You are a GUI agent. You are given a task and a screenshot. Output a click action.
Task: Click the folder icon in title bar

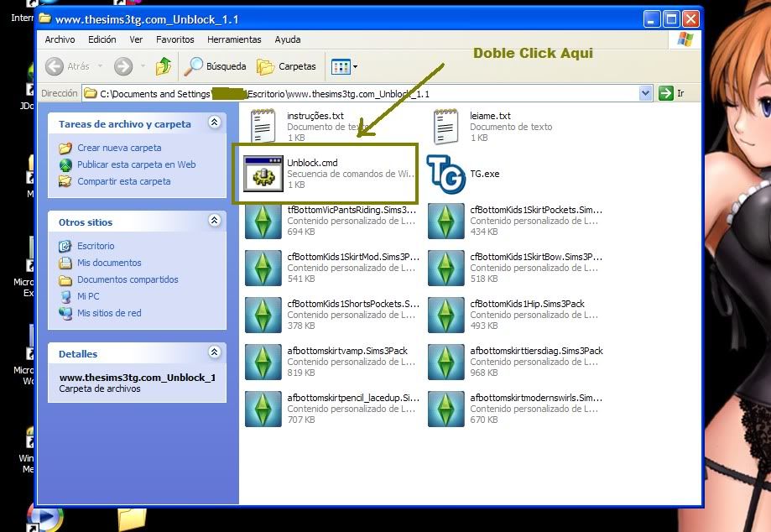tap(45, 18)
